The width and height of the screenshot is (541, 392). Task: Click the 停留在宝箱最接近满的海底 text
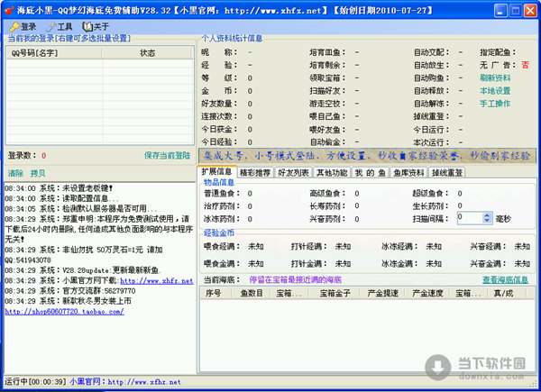pyautogui.click(x=296, y=279)
